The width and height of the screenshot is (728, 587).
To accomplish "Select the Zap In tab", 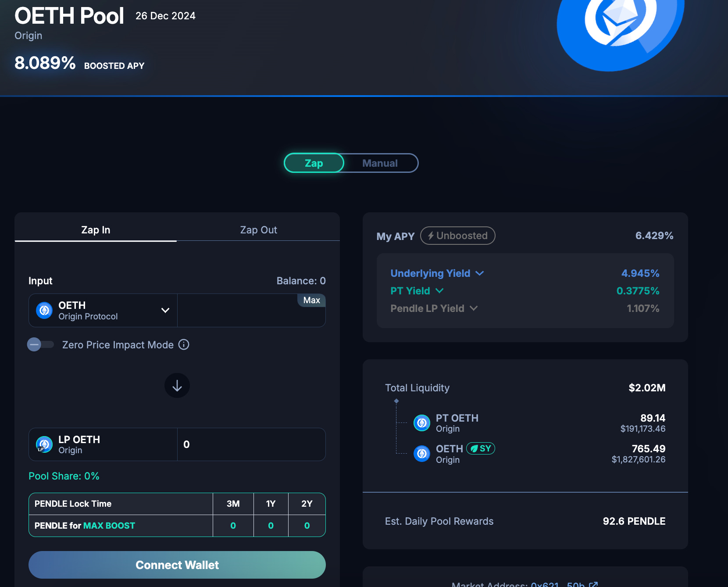I will [x=96, y=230].
